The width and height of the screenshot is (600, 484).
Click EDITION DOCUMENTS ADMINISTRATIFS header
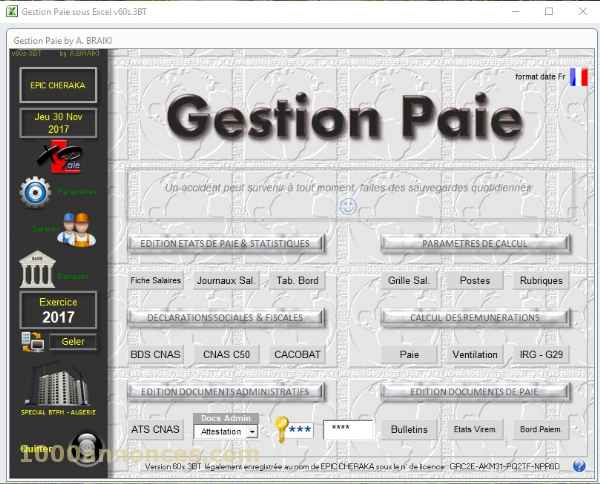click(x=226, y=392)
